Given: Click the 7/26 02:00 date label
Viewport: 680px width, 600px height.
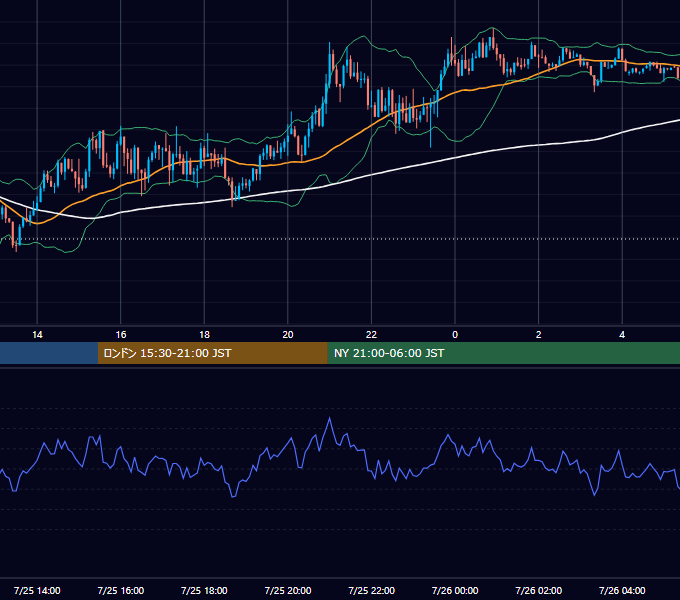Looking at the screenshot, I should [539, 590].
